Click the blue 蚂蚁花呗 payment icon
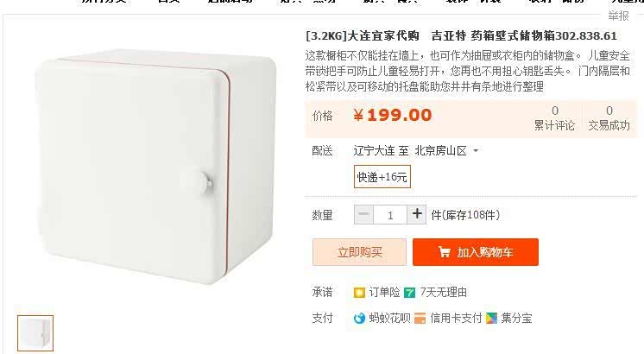The image size is (644, 354). (x=359, y=319)
